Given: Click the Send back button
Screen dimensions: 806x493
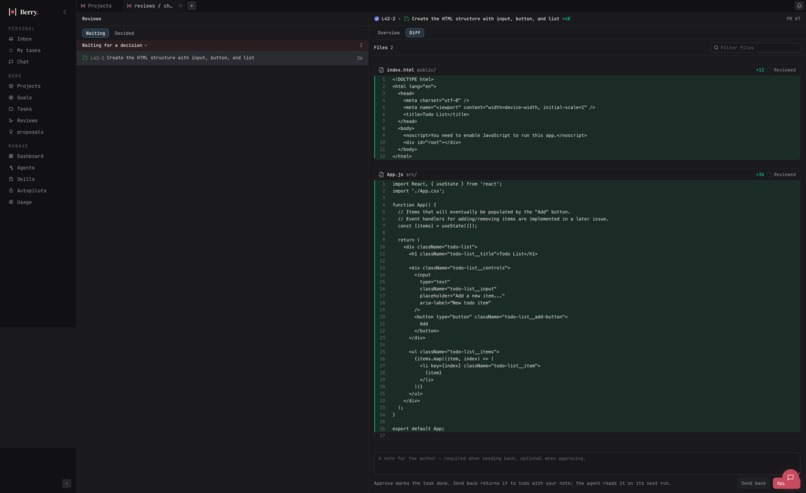Looking at the screenshot, I should pos(753,483).
